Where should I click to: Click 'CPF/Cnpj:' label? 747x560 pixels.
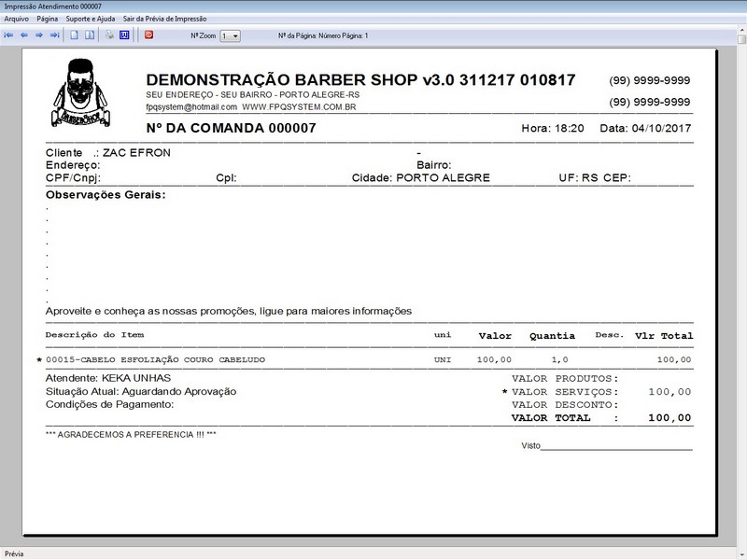click(74, 178)
